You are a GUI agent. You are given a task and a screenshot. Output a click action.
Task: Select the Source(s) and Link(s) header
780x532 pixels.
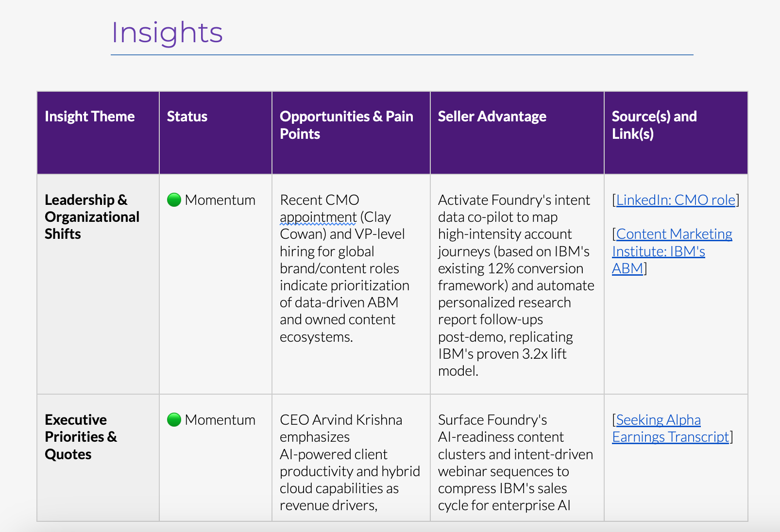(x=676, y=133)
